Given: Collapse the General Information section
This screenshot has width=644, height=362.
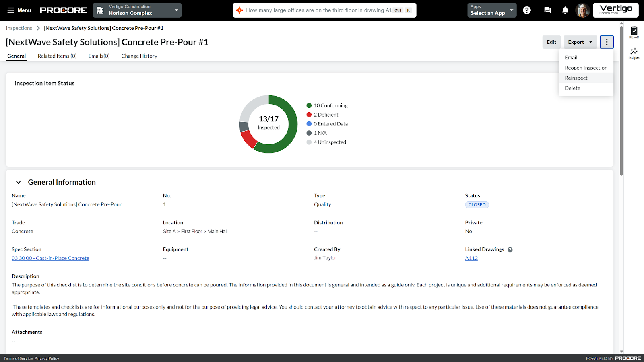Looking at the screenshot, I should pyautogui.click(x=18, y=183).
